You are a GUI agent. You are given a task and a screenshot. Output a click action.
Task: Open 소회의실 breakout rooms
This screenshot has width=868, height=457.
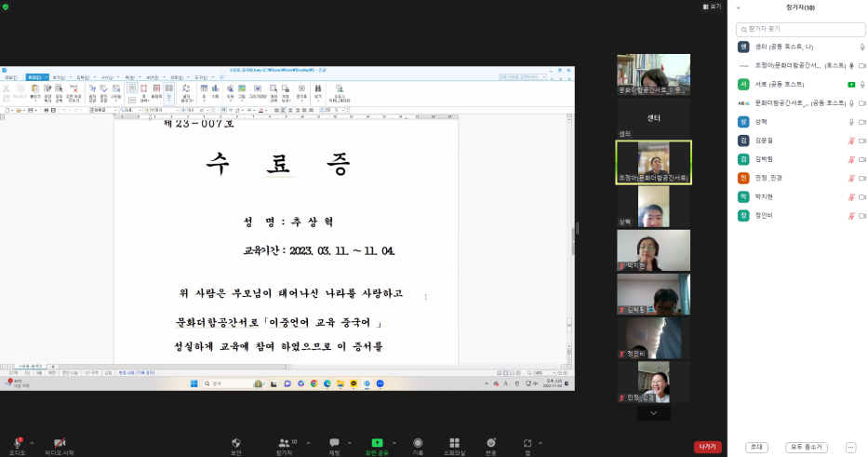[x=454, y=444]
